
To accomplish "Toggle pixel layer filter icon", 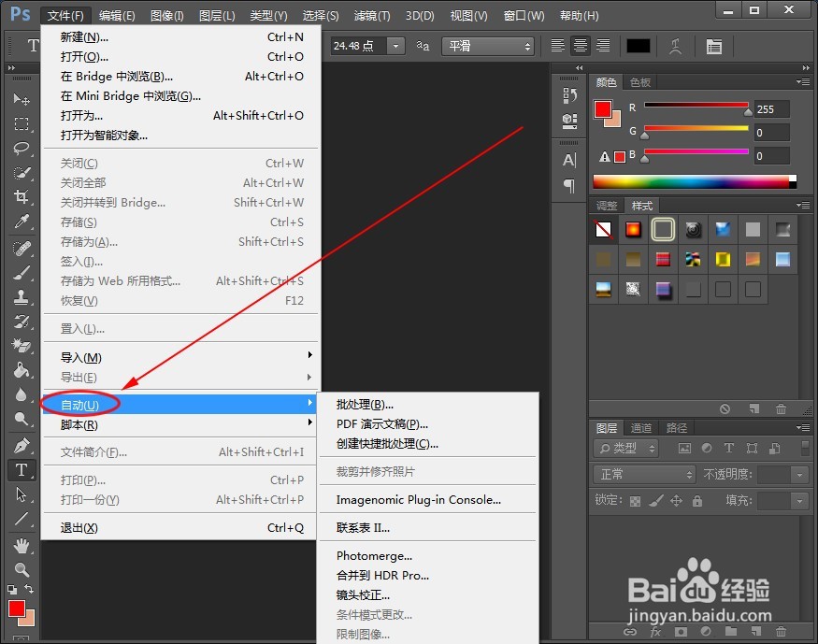I will point(684,448).
